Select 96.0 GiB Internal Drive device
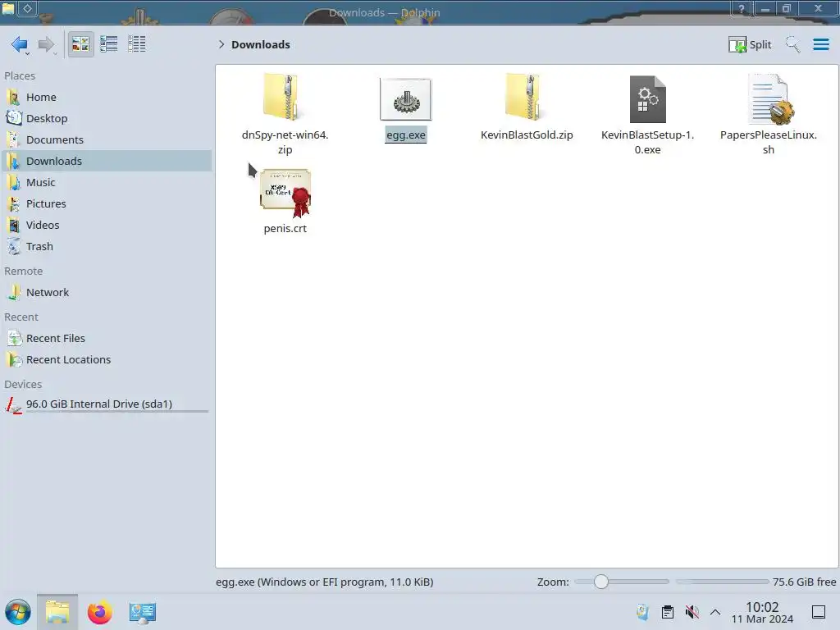Screen dimensions: 840x630 106,404
